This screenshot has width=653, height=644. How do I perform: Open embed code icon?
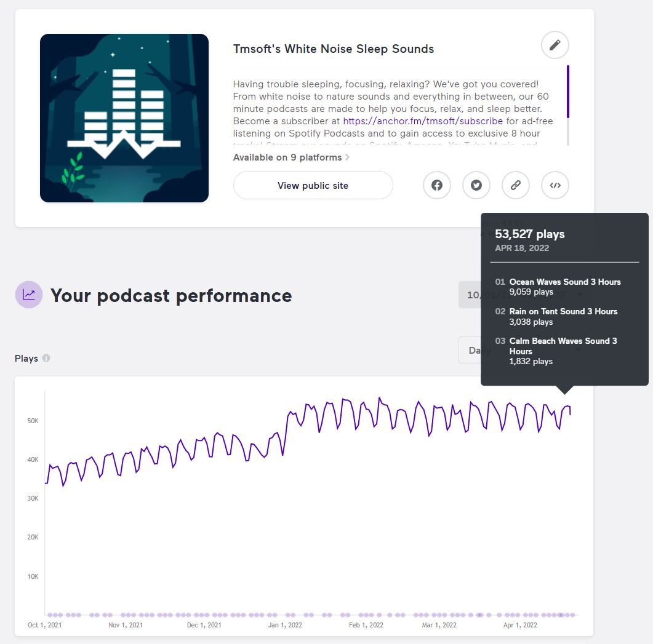(555, 185)
